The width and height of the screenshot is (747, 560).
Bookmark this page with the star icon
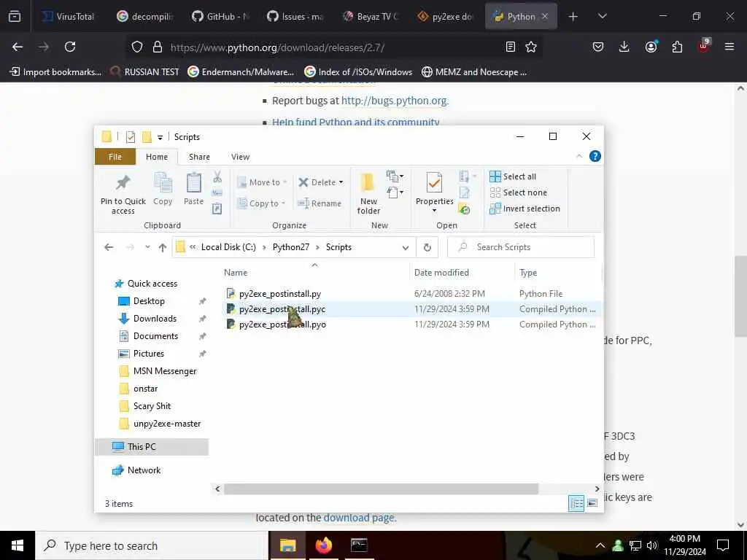pyautogui.click(x=531, y=47)
